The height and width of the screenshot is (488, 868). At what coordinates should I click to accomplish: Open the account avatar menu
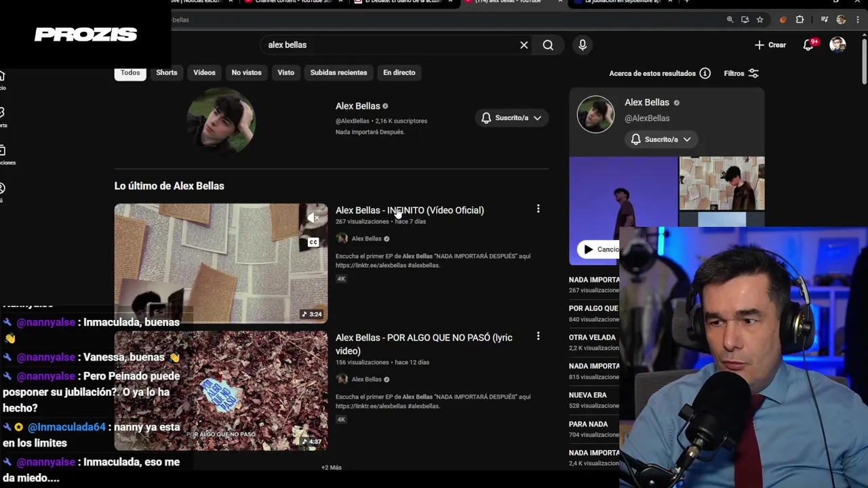(x=837, y=45)
